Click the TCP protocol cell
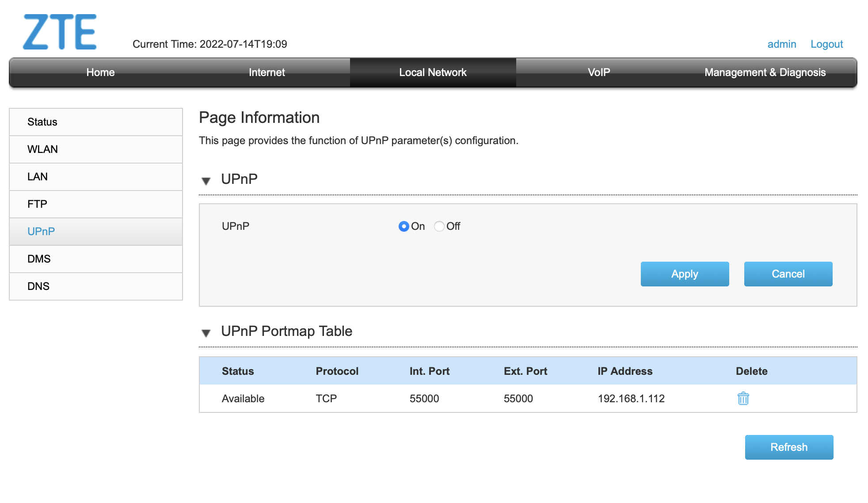The width and height of the screenshot is (868, 503). [326, 399]
